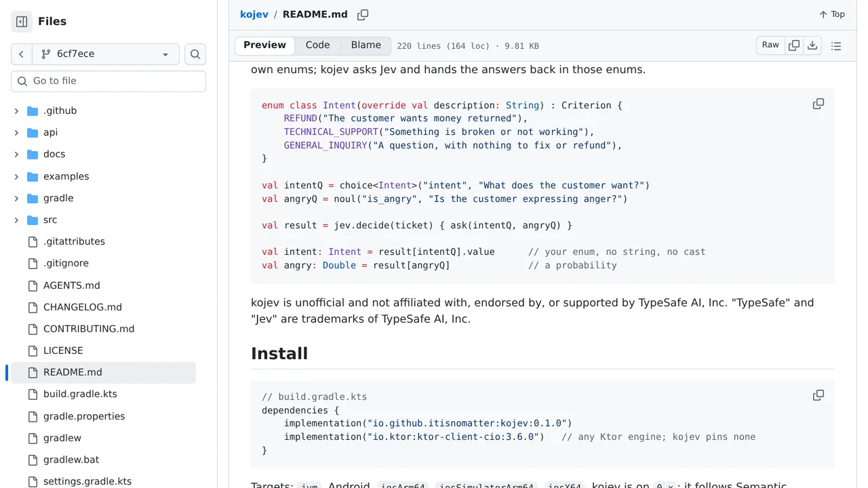Copy the build.gradle.kts dependencies code block

click(x=818, y=396)
